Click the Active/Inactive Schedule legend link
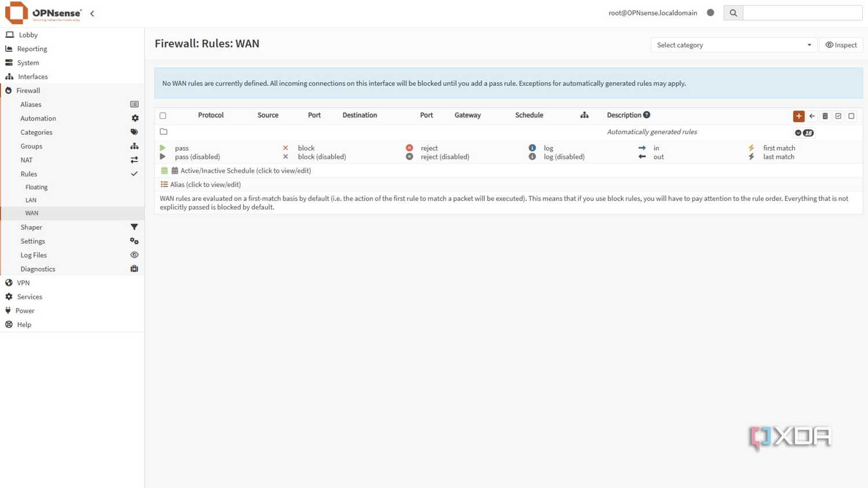Image resolution: width=868 pixels, height=488 pixels. tap(245, 171)
